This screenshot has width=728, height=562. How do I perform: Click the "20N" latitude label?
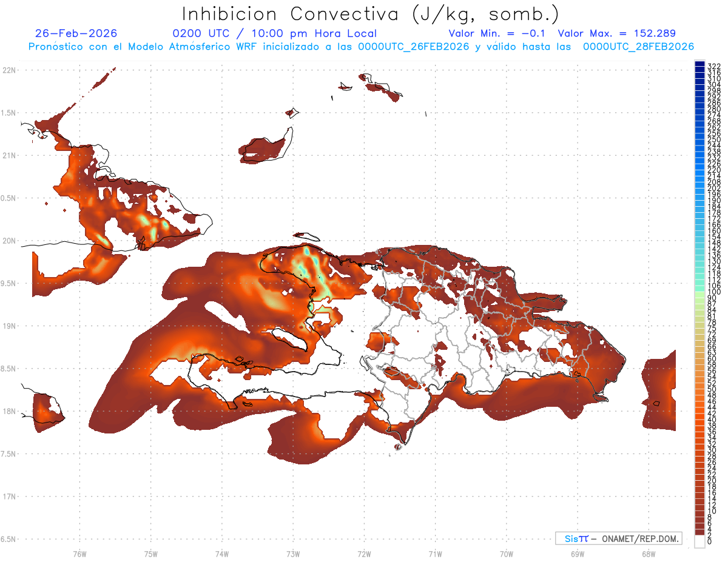click(8, 241)
